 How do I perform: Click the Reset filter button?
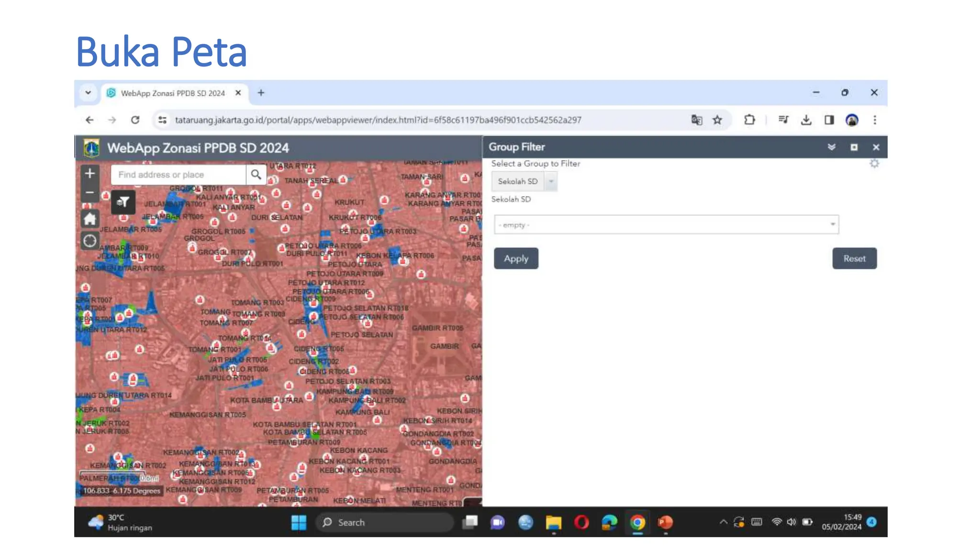854,259
